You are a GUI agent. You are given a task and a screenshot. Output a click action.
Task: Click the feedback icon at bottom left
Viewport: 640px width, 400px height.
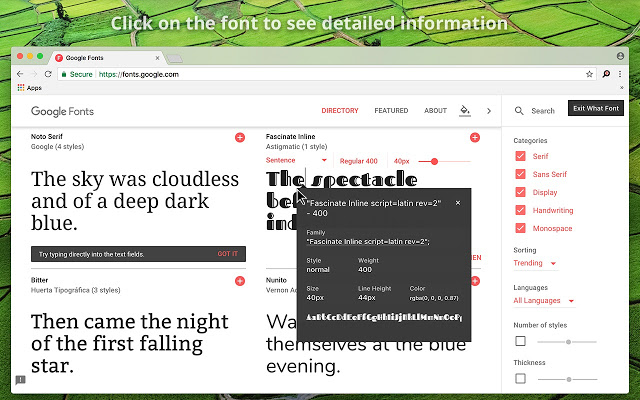20,380
